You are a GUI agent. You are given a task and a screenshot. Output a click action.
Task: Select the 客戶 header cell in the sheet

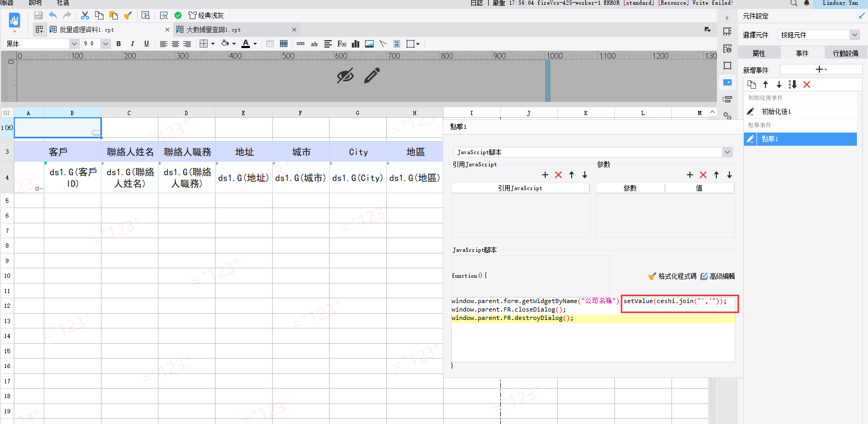[58, 152]
